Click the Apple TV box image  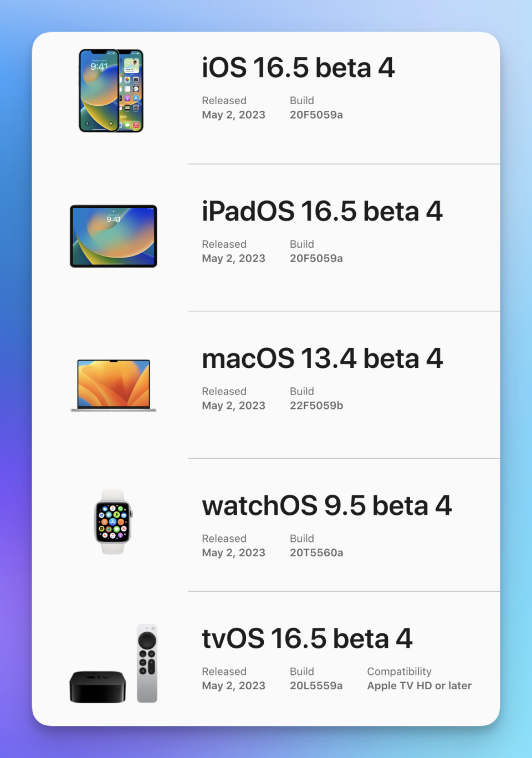click(x=98, y=687)
